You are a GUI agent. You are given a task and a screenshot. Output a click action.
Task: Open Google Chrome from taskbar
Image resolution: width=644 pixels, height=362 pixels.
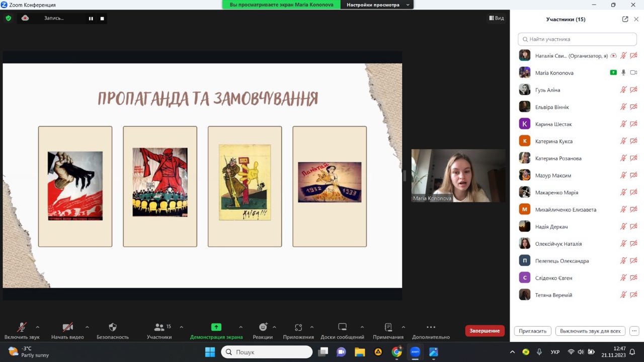pyautogui.click(x=397, y=352)
